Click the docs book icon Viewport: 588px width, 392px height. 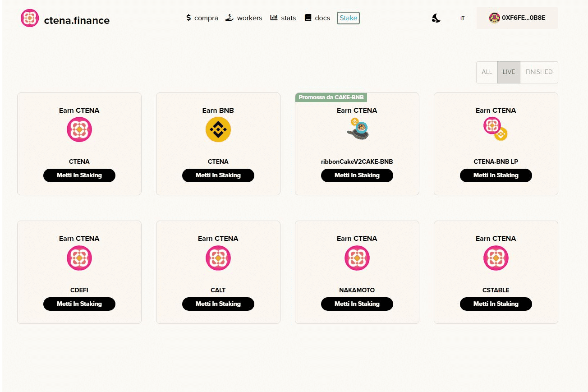(x=308, y=18)
